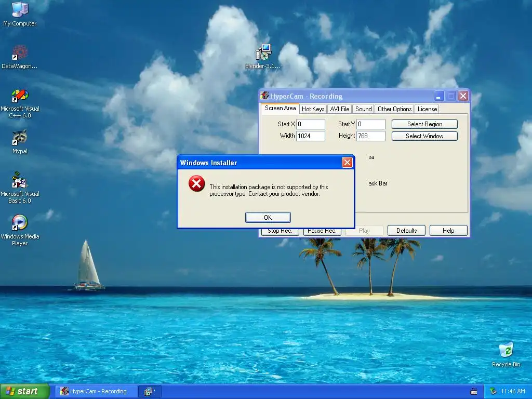Click the keyboard icon in the system tray
Image resolution: width=532 pixels, height=399 pixels.
(474, 392)
